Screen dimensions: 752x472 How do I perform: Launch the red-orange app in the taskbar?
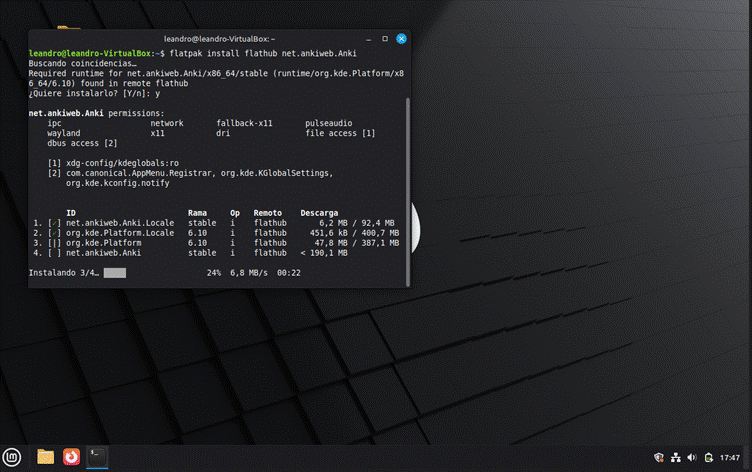(x=71, y=457)
